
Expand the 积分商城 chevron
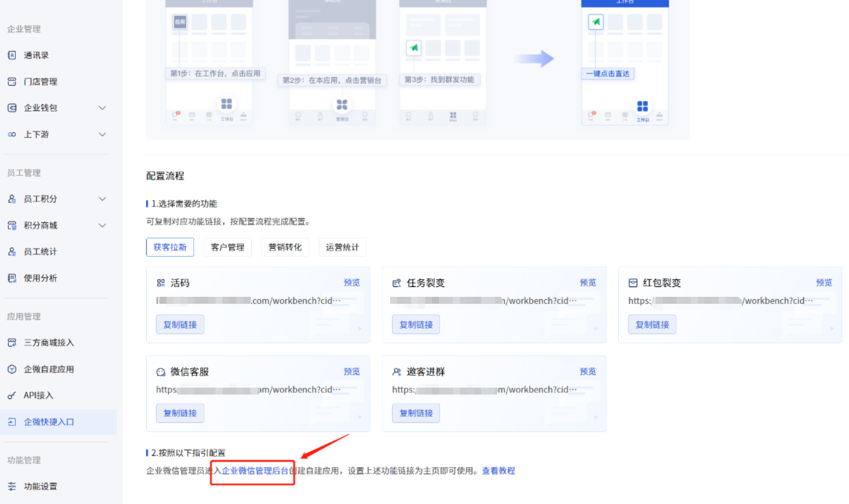(x=102, y=225)
